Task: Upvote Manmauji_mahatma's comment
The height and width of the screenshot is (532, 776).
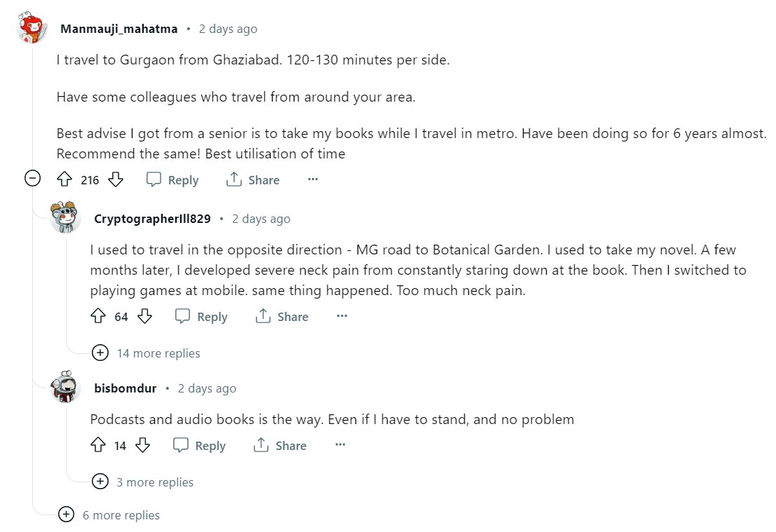Action: [64, 180]
